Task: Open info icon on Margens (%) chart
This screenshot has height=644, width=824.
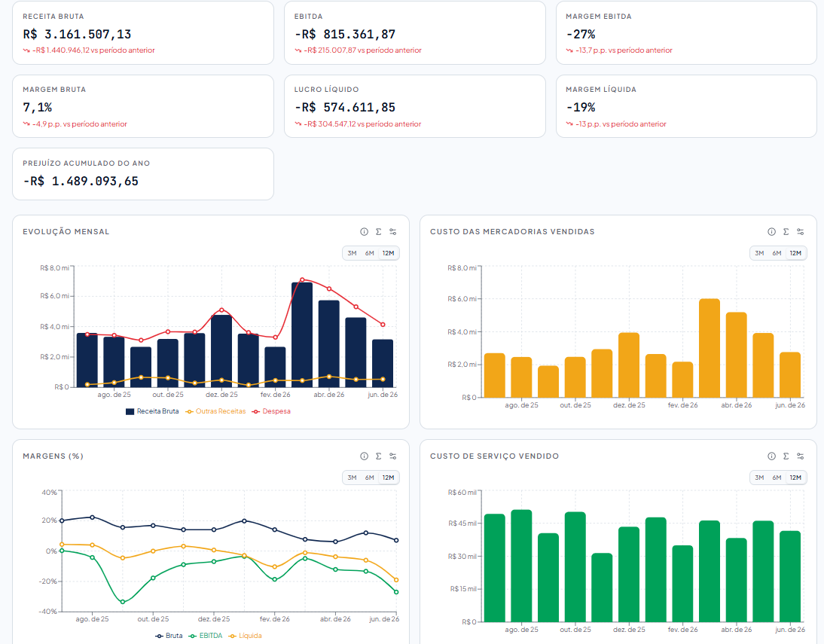Action: point(364,456)
